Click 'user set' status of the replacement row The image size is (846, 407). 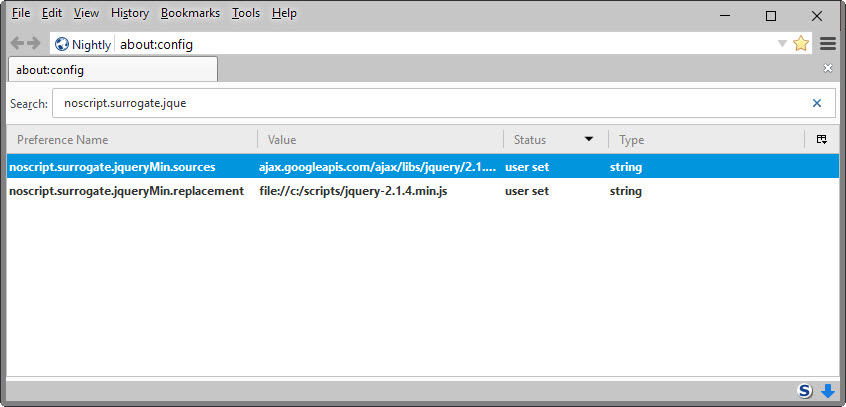pyautogui.click(x=527, y=191)
